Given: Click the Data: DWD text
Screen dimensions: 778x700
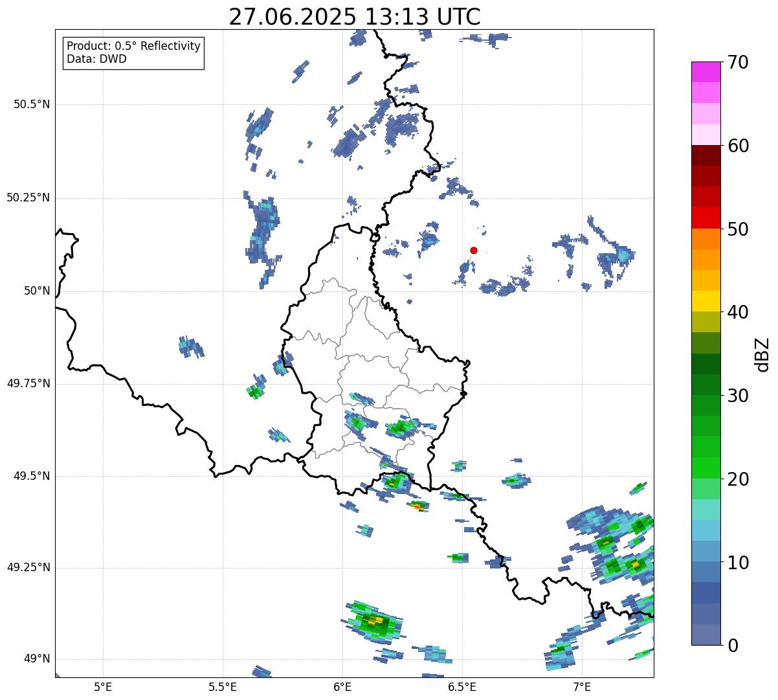Looking at the screenshot, I should [96, 59].
